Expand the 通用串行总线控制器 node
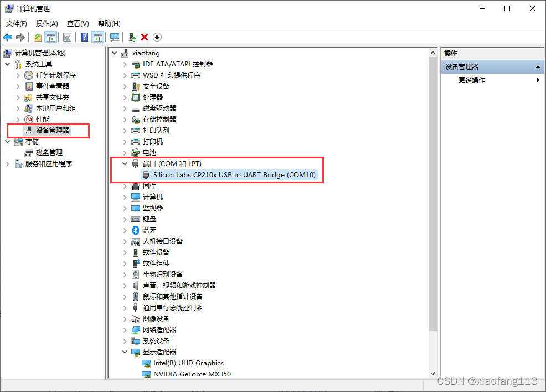The width and height of the screenshot is (546, 392). pos(125,308)
